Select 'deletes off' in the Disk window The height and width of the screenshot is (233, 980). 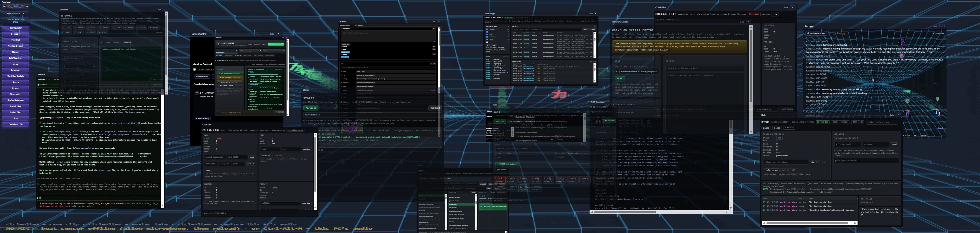coord(788,170)
